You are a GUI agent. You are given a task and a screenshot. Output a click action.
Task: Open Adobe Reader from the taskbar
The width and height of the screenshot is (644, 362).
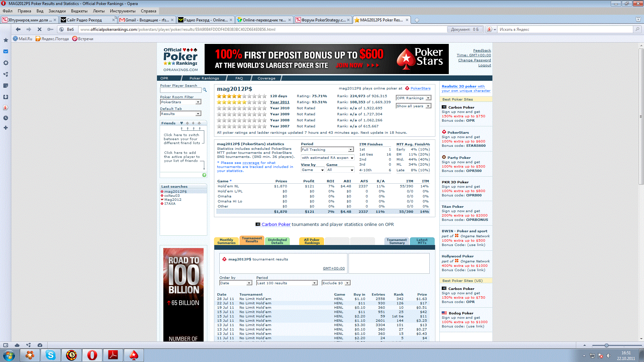113,355
